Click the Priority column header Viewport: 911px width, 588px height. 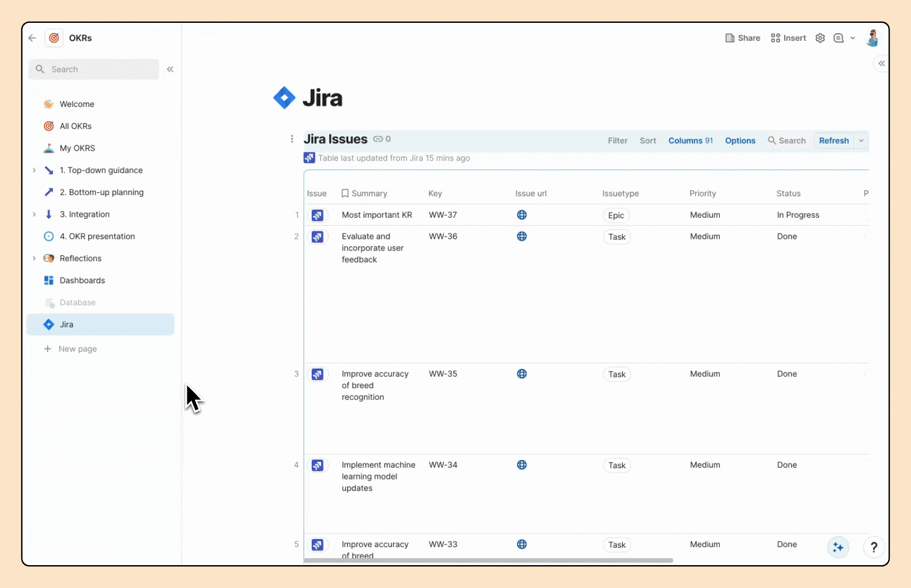click(x=703, y=193)
